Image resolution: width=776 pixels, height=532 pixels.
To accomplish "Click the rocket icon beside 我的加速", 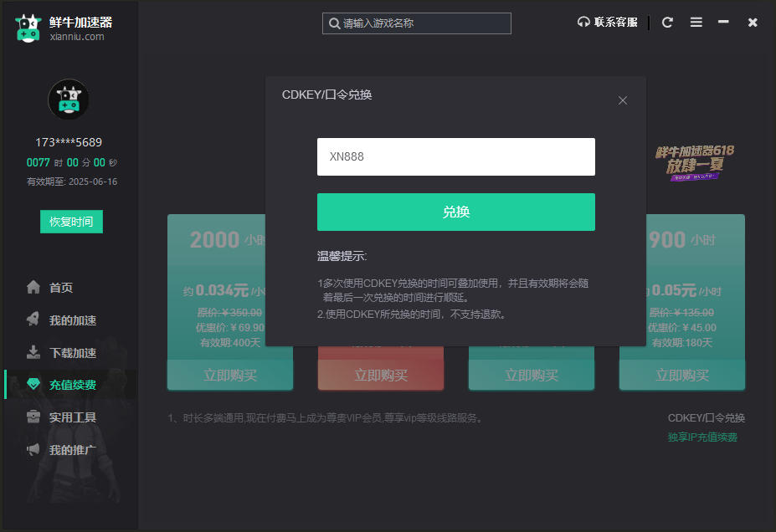I will pos(33,319).
